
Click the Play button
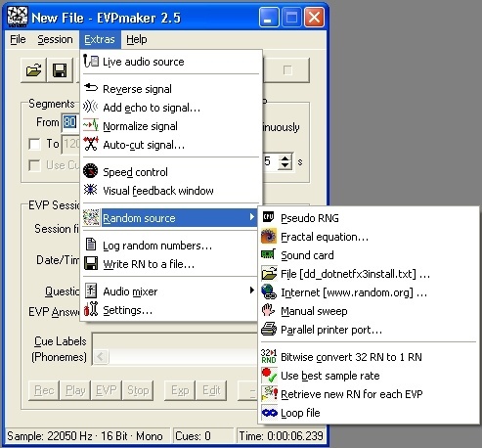click(75, 390)
